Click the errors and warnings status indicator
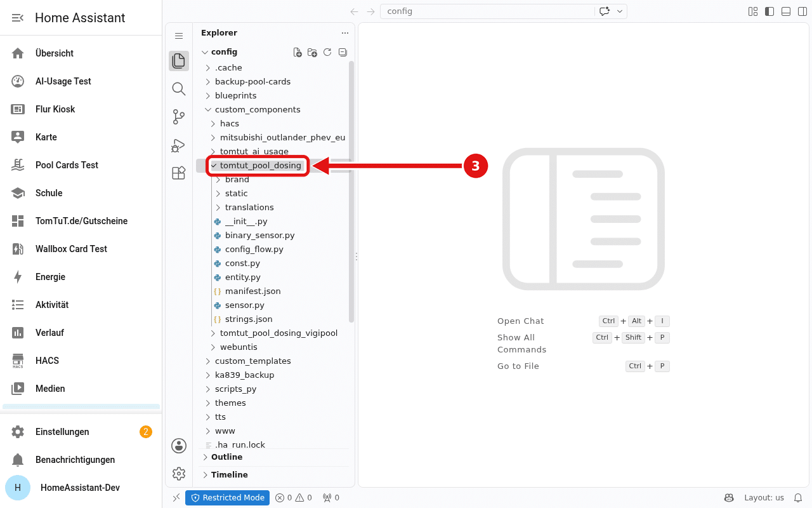Screen dimensions: 812x508 pos(294,498)
